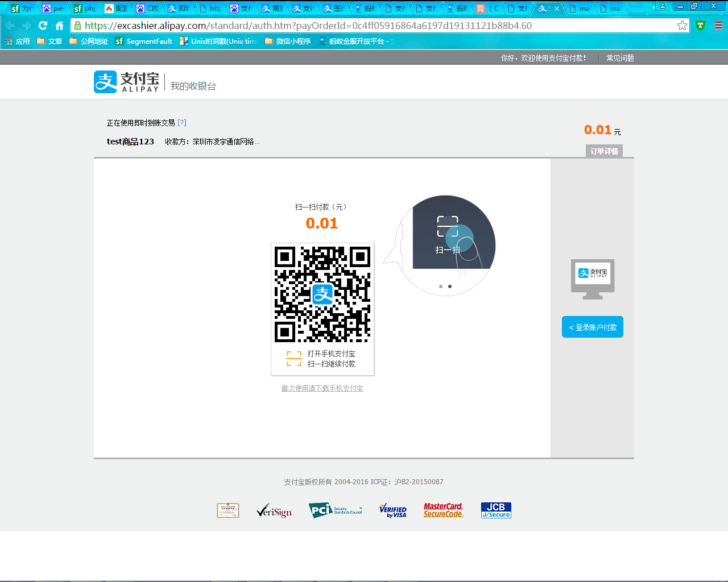Click the browser forward arrow
The image size is (728, 582).
(x=26, y=26)
